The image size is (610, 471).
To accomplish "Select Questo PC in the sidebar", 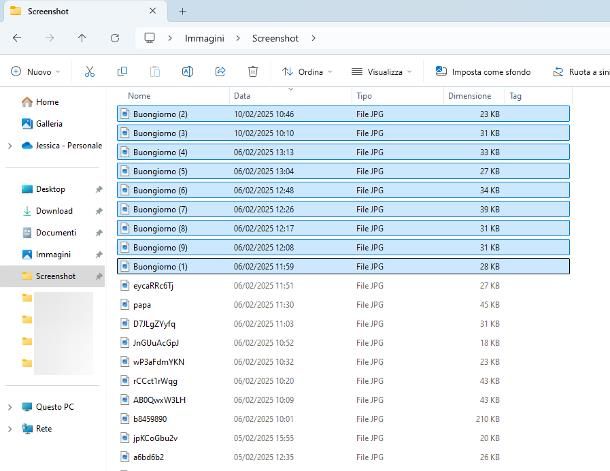I will pos(47,407).
